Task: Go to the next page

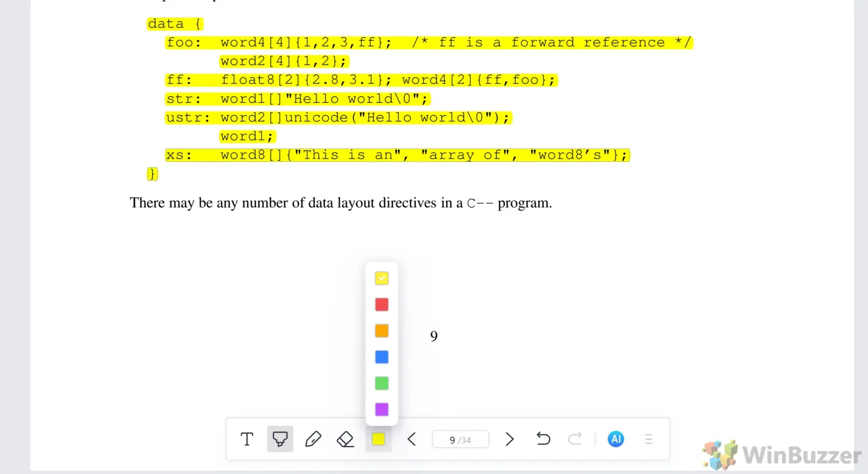Action: click(509, 439)
